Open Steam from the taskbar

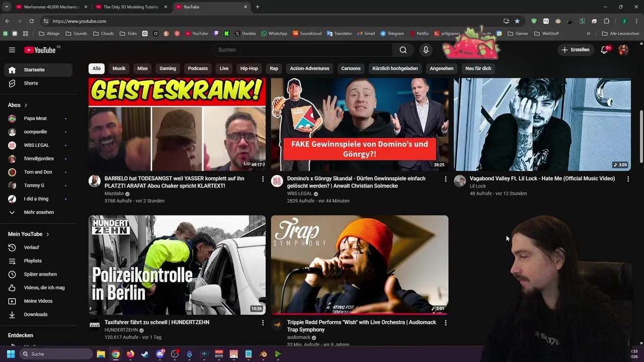pyautogui.click(x=145, y=354)
